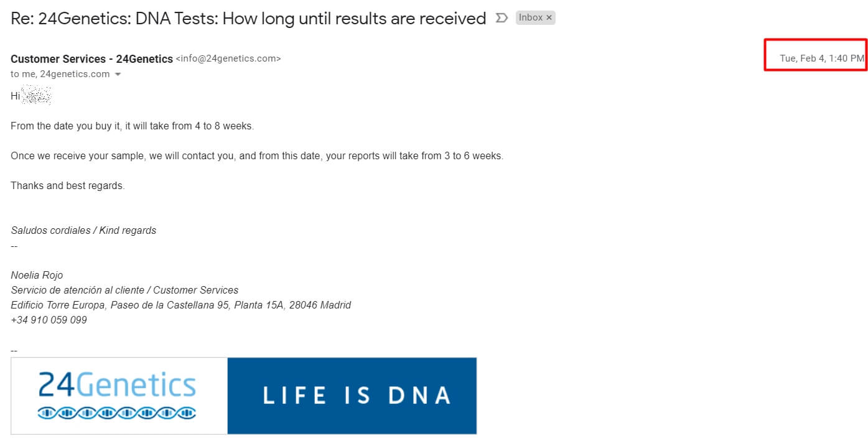The height and width of the screenshot is (441, 868).
Task: Click the Inbox label tag
Action: (x=531, y=18)
